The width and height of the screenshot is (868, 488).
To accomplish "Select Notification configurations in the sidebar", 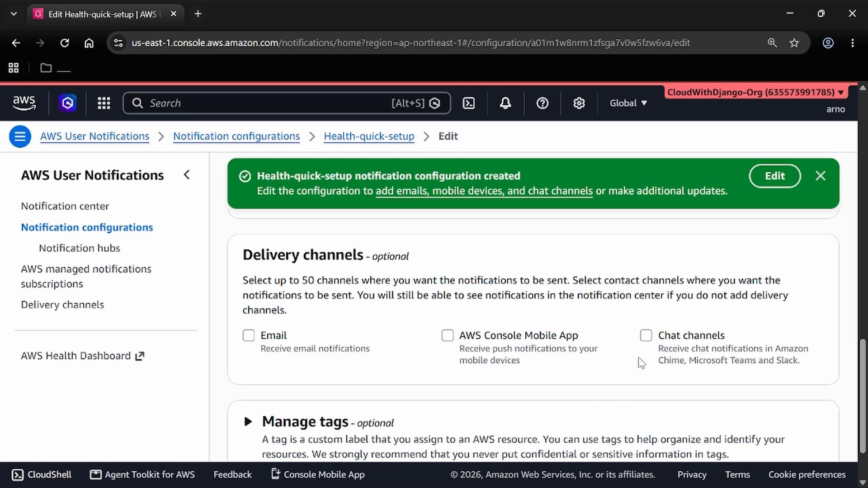I will (87, 227).
